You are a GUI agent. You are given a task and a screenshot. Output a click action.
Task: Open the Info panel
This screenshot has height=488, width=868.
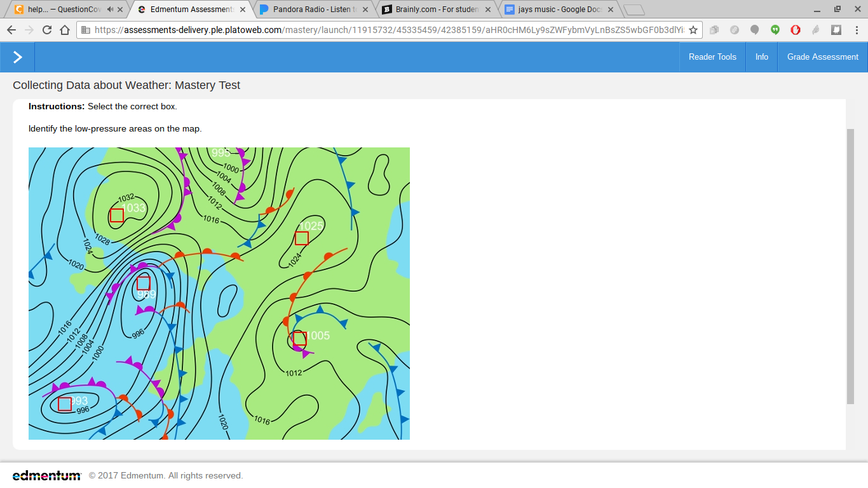coord(762,57)
